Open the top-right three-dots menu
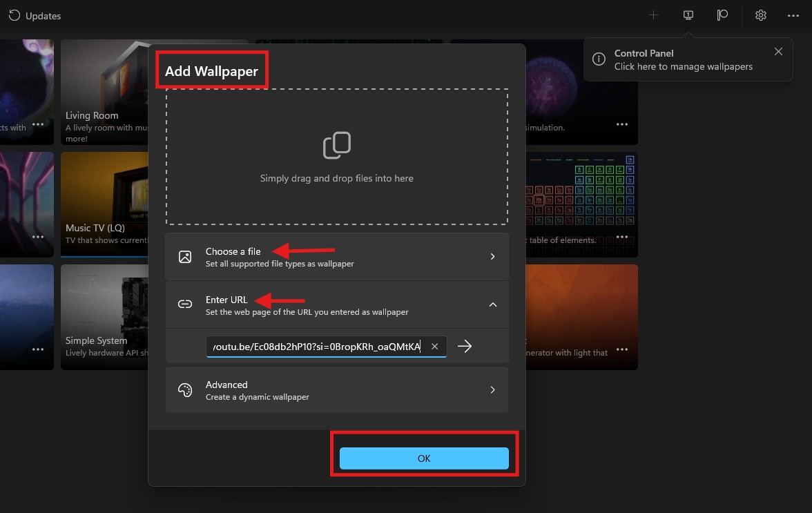Image resolution: width=812 pixels, height=513 pixels. tap(793, 15)
